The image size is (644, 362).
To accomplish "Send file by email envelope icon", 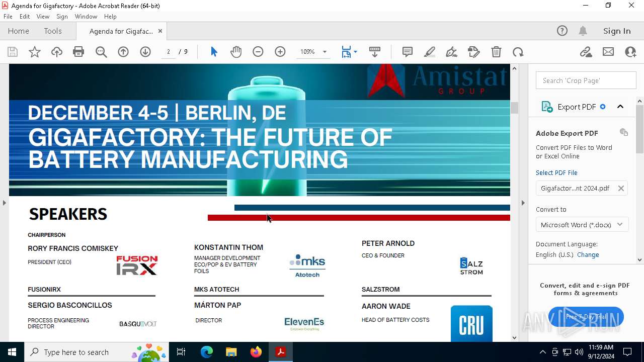I will pyautogui.click(x=608, y=52).
